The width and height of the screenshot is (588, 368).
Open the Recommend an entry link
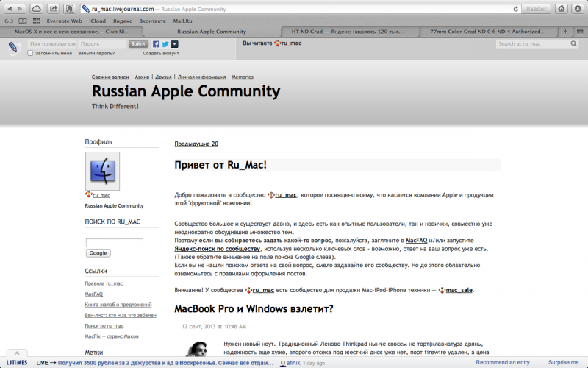click(x=503, y=362)
